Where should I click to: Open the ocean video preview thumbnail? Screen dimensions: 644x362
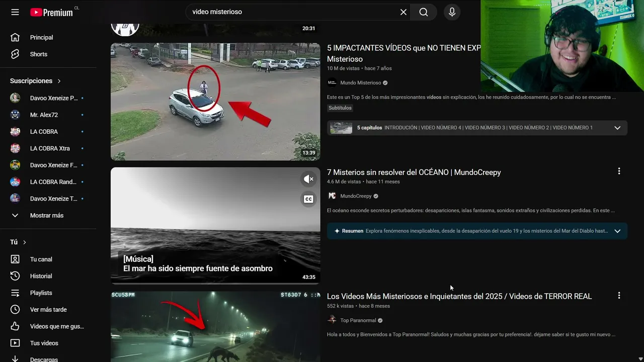pos(215,226)
